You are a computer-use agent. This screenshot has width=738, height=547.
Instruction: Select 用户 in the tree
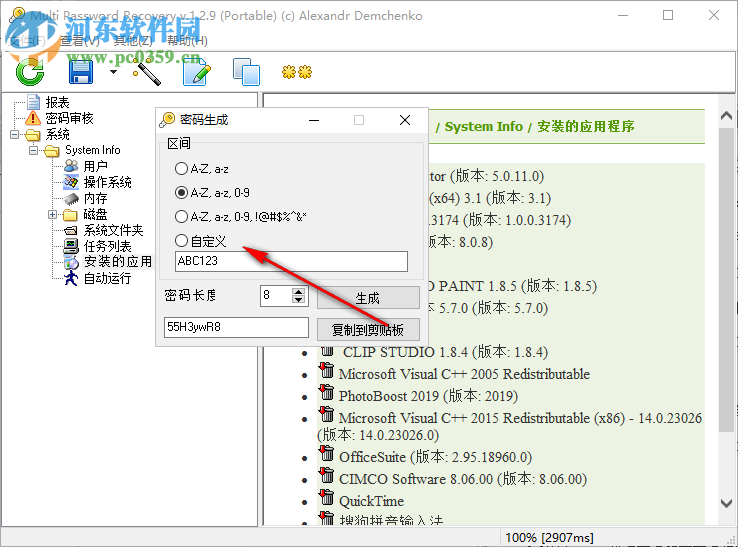(96, 166)
